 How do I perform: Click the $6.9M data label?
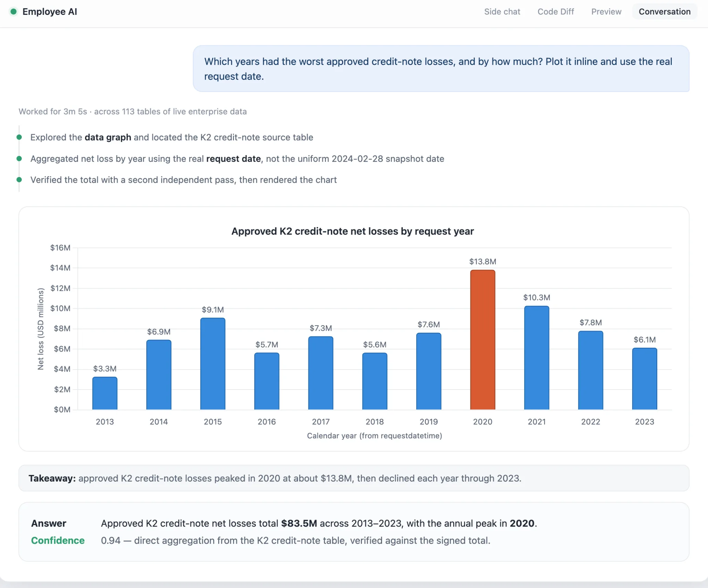tap(159, 332)
